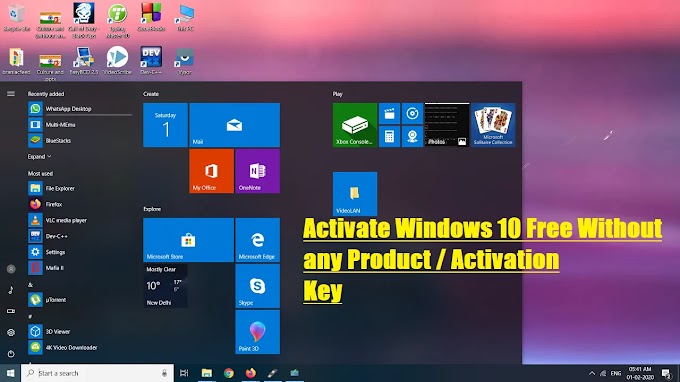The image size is (680, 382).
Task: Open the Xbox Console tile
Action: click(x=355, y=125)
